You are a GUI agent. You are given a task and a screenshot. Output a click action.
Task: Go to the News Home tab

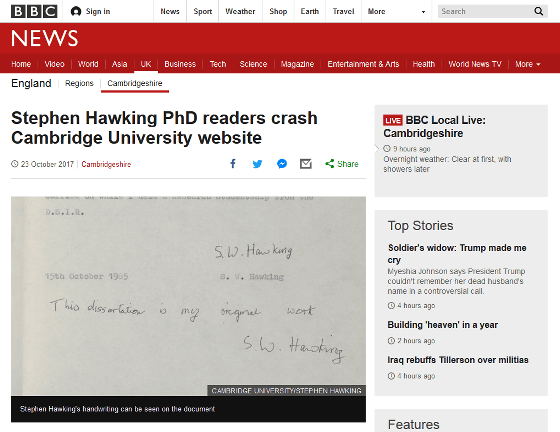point(21,64)
